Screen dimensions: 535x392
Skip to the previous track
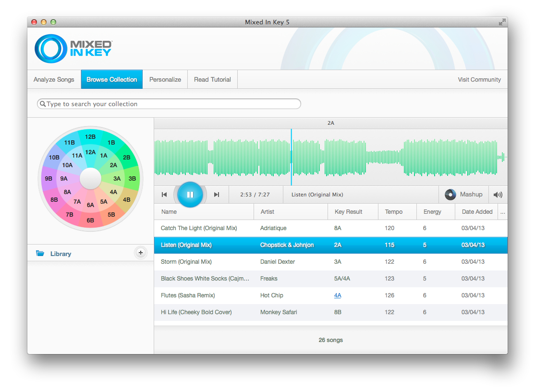(164, 195)
